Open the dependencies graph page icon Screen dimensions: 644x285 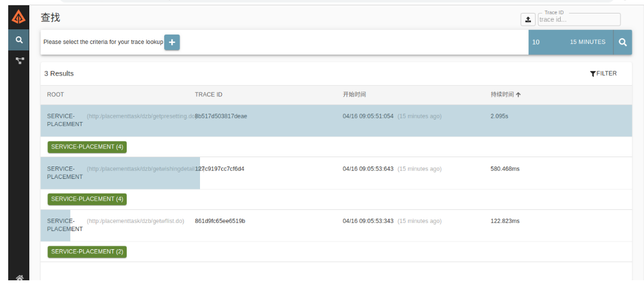[x=19, y=60]
